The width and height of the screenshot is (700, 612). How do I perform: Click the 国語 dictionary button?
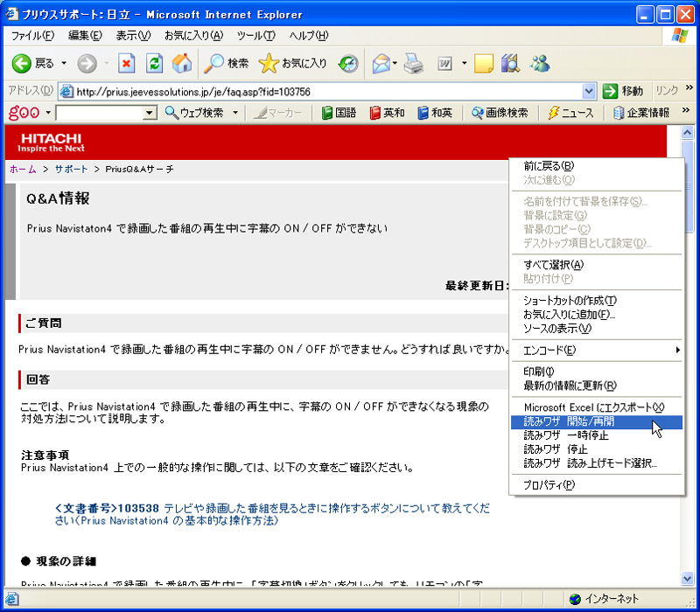pos(339,113)
